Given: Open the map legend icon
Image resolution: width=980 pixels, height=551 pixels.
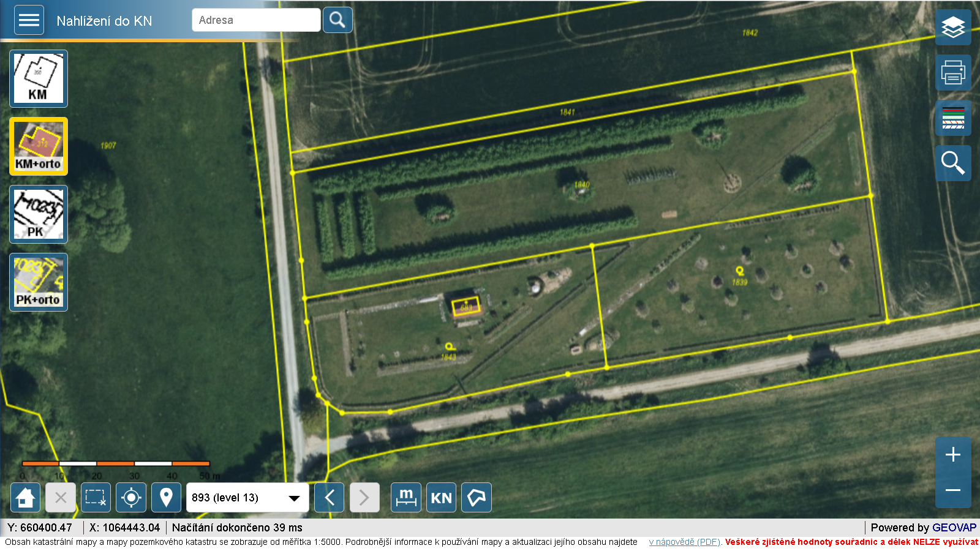Looking at the screenshot, I should [x=952, y=118].
